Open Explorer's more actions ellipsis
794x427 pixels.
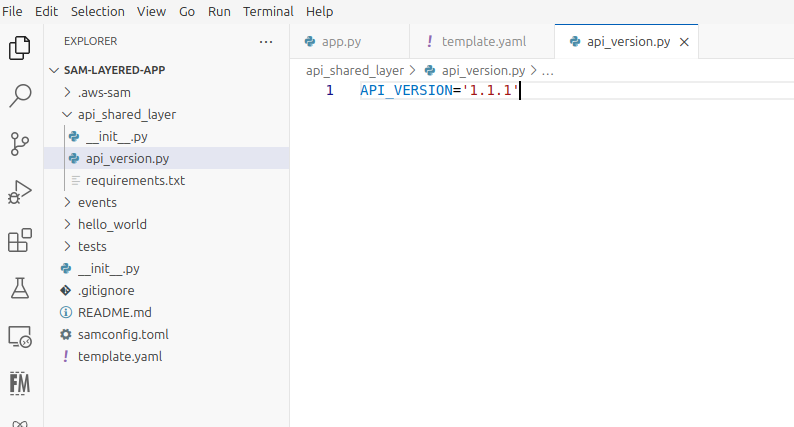pyautogui.click(x=266, y=42)
